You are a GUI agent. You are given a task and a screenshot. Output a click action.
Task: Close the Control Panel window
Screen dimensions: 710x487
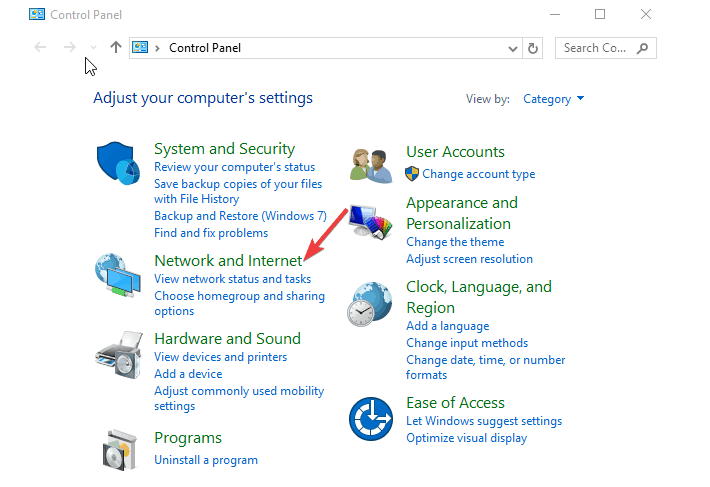(646, 14)
